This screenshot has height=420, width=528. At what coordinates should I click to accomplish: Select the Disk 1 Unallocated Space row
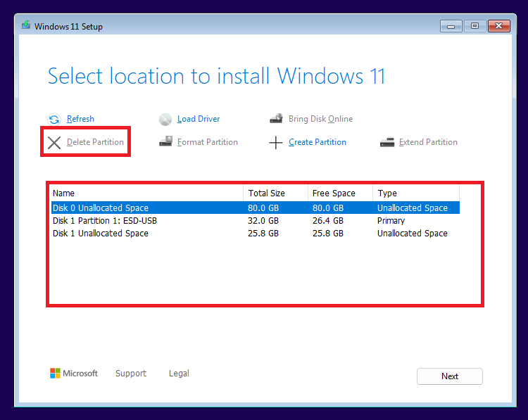pyautogui.click(x=256, y=234)
